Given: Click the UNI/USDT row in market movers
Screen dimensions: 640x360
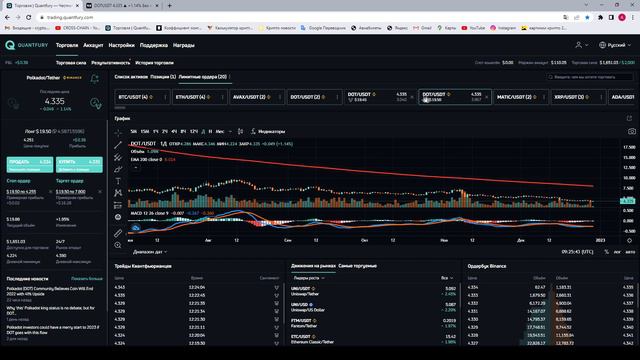Looking at the screenshot, I should point(373,291).
